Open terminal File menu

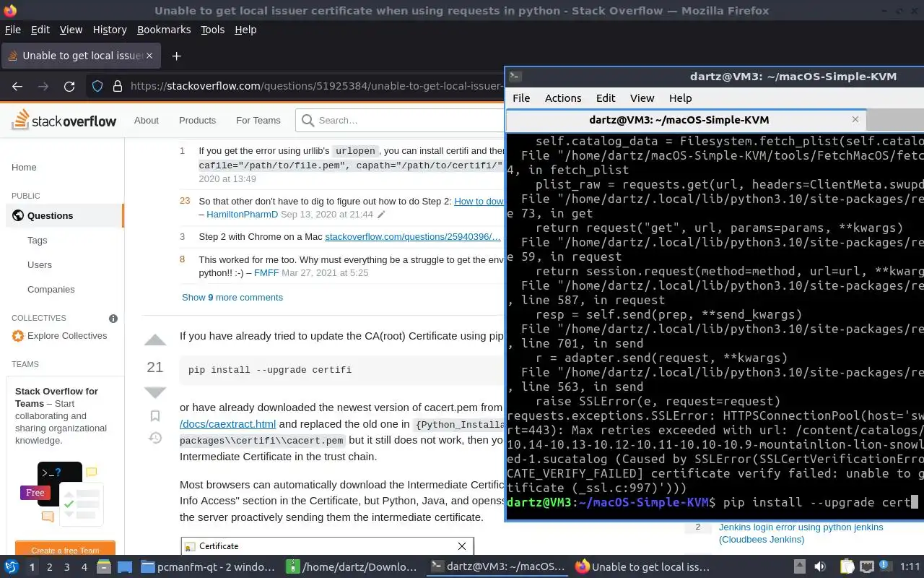click(x=521, y=98)
